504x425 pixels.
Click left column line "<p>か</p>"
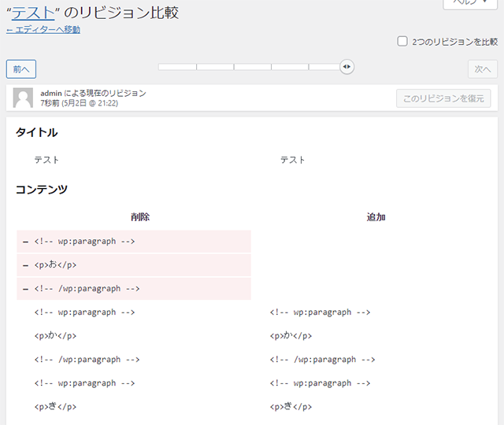tap(55, 336)
